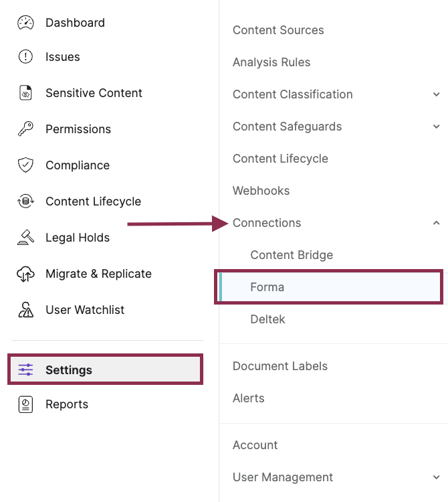Click the Content Lifecycle database icon
Image resolution: width=448 pixels, height=502 pixels.
(x=25, y=201)
